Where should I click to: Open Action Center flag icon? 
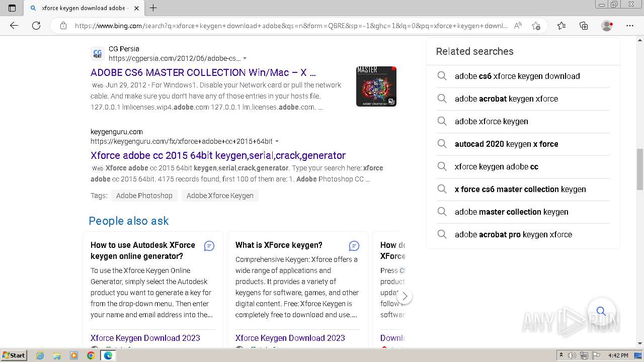click(x=596, y=355)
